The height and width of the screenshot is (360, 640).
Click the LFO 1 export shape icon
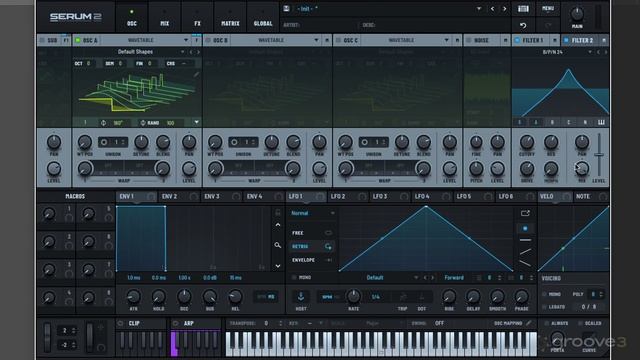click(525, 213)
